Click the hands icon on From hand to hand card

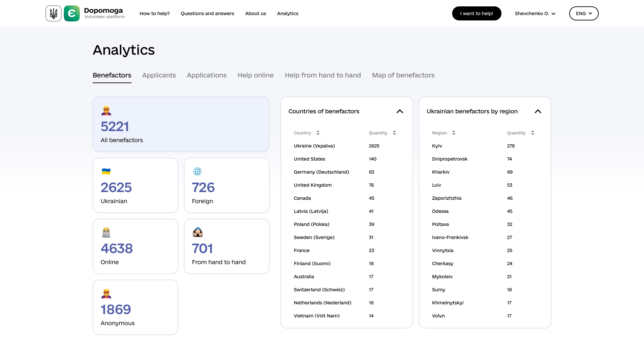(x=198, y=232)
